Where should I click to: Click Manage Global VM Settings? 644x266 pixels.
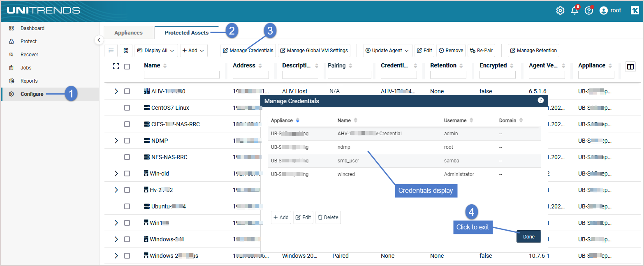[x=314, y=51]
